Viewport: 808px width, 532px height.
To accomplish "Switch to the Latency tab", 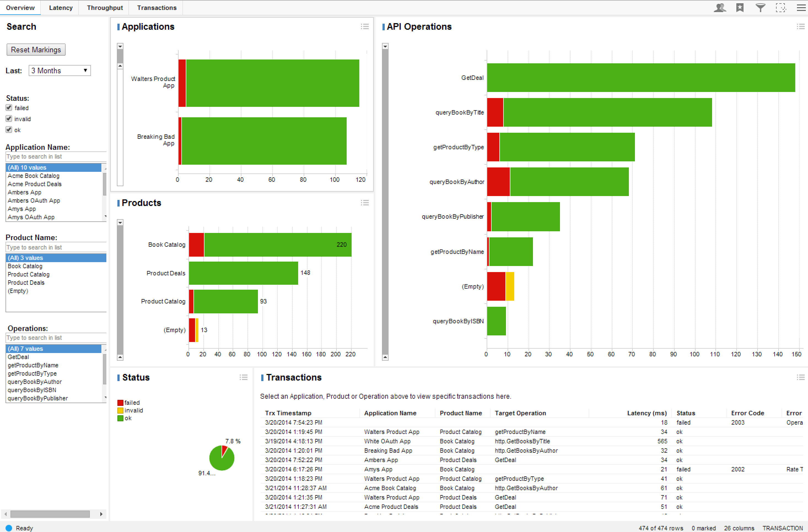I will (x=60, y=7).
